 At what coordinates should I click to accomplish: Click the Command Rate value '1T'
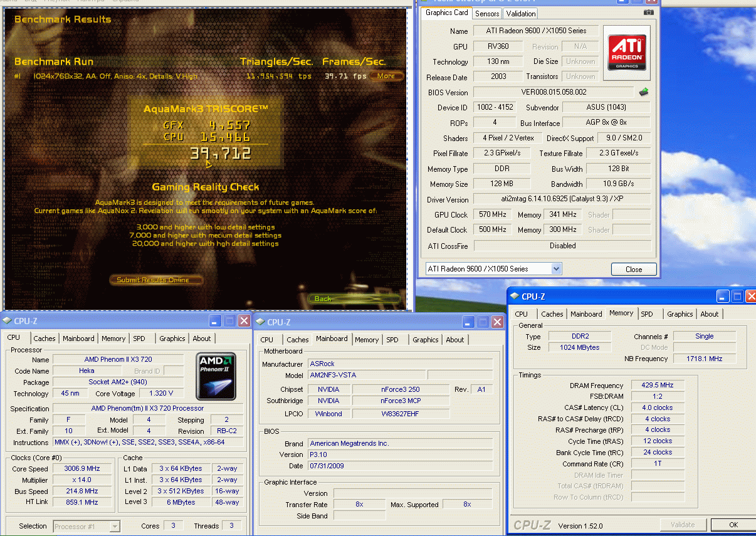pyautogui.click(x=656, y=464)
